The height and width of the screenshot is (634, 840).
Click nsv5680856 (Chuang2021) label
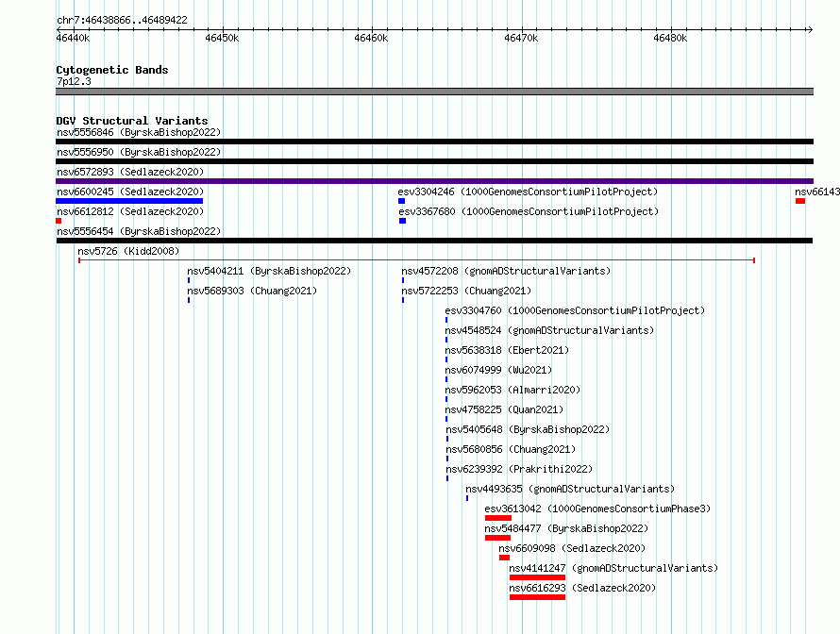511,449
